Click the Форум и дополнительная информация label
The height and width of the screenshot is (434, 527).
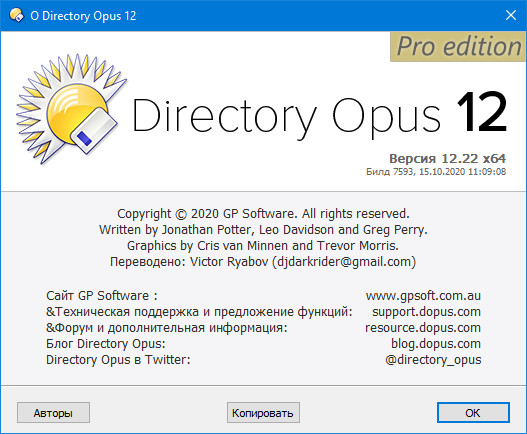pyautogui.click(x=167, y=327)
